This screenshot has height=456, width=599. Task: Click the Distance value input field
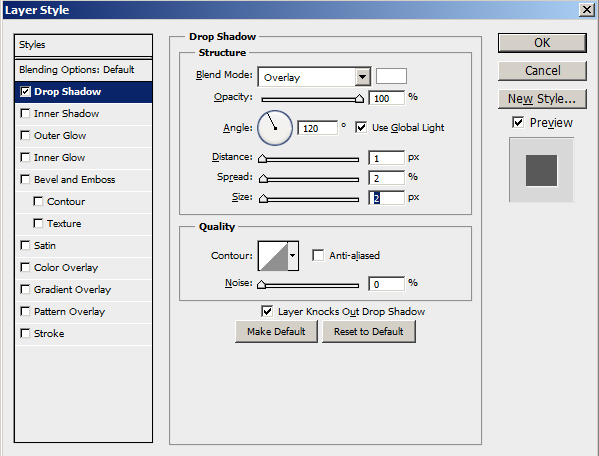coord(386,158)
